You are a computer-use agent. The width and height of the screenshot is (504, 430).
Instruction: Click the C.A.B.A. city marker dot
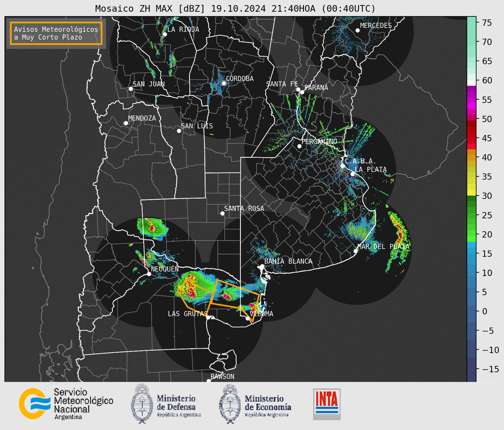click(343, 166)
